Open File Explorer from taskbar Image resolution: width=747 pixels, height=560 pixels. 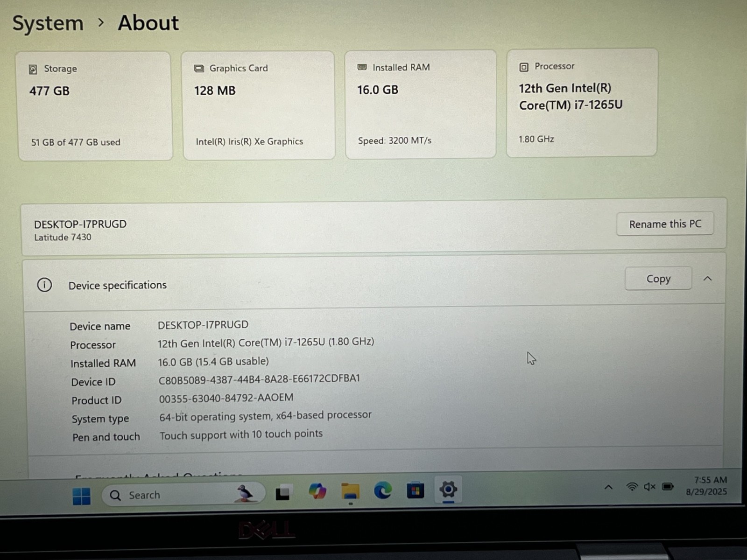(350, 491)
